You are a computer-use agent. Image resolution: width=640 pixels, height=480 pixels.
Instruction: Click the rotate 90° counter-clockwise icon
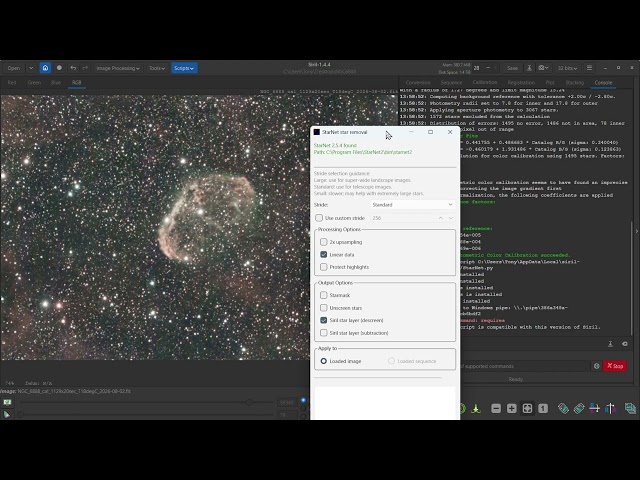[x=563, y=408]
